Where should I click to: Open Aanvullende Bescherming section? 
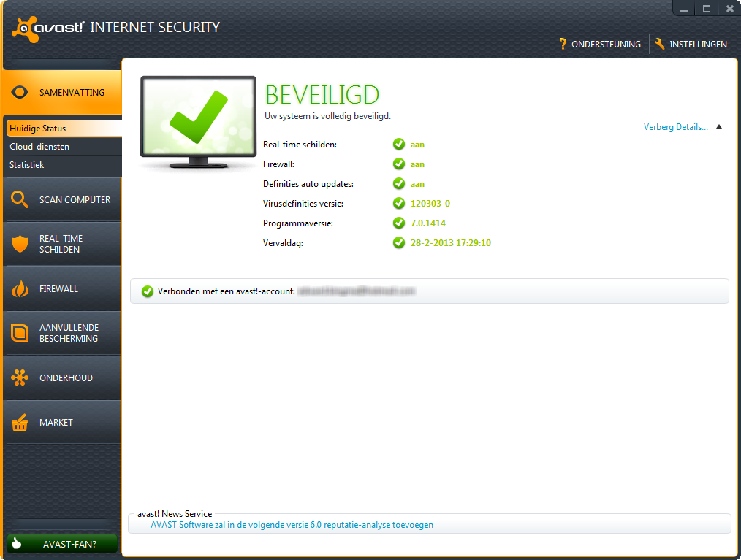(x=62, y=333)
